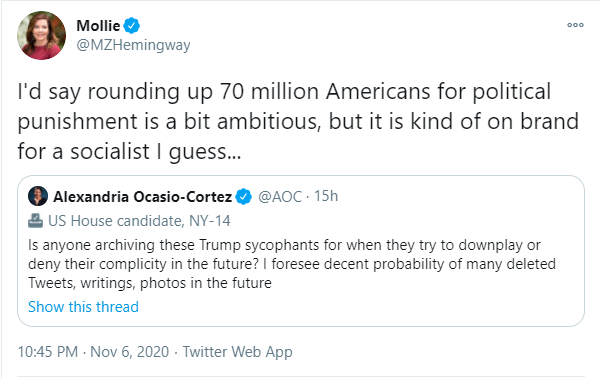Click the Nov 6, 2020 date

[129, 352]
